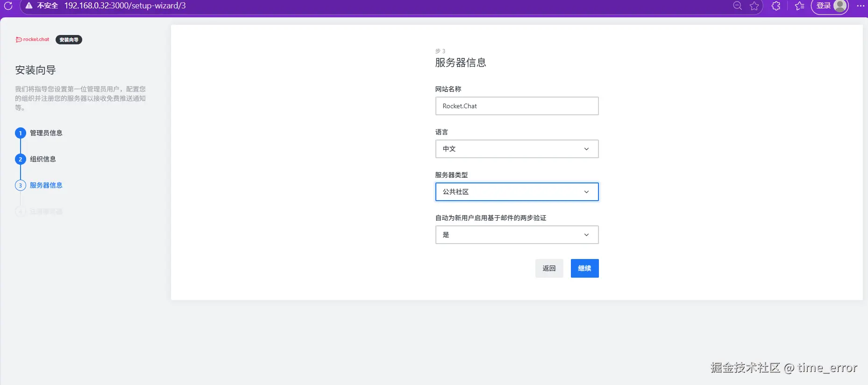
Task: Select the 服务器信息 step label
Action: point(46,185)
